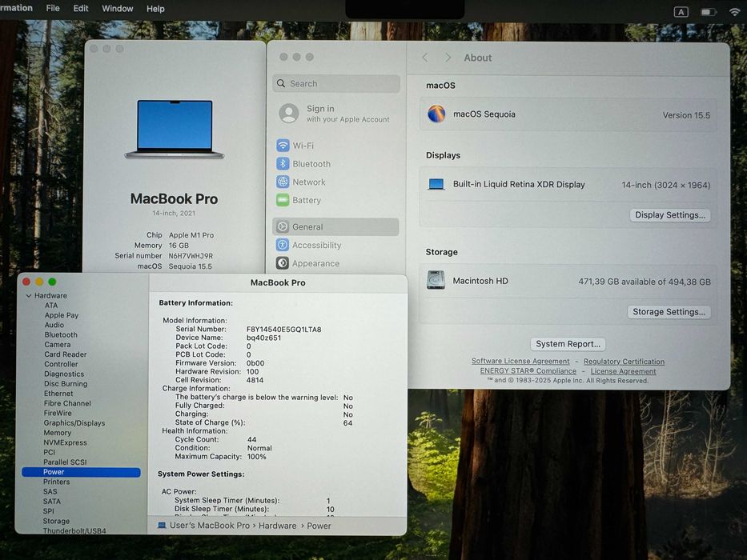The image size is (747, 560).
Task: Select Card Reader in the hardware list
Action: pyautogui.click(x=66, y=354)
